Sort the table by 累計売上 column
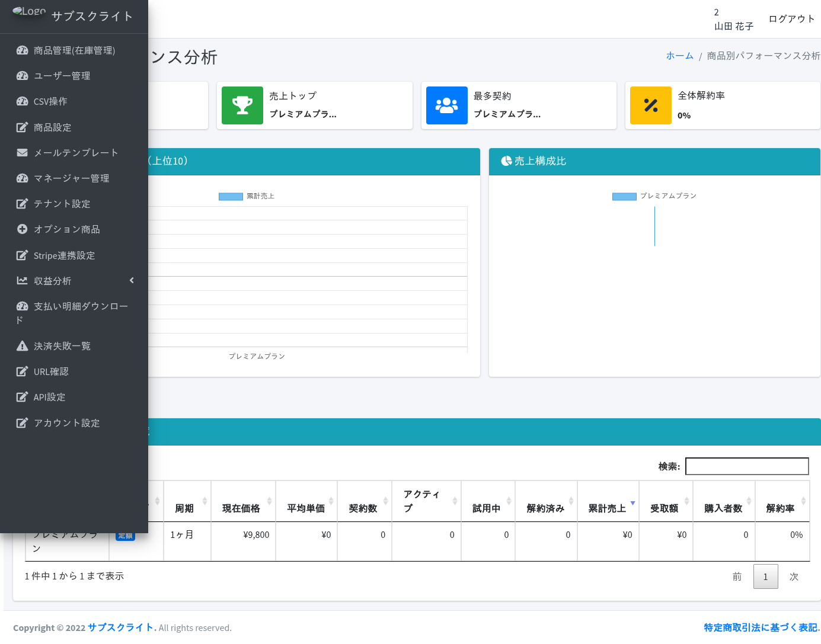Screen dimensions: 821x644 coord(608,508)
